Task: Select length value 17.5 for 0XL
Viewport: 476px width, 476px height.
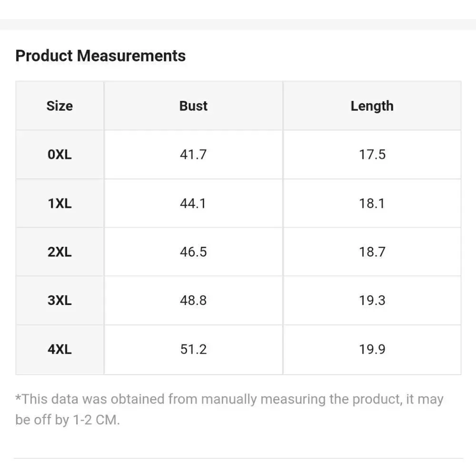Action: pos(372,155)
